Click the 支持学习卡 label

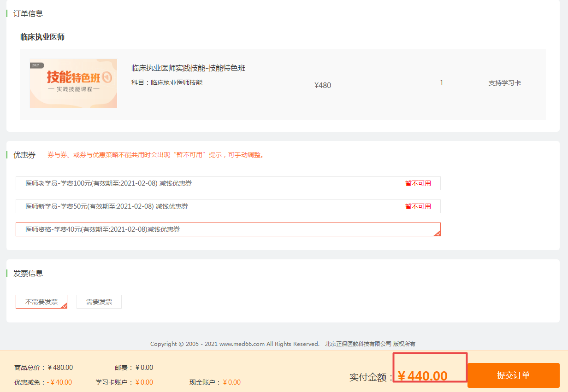[504, 83]
